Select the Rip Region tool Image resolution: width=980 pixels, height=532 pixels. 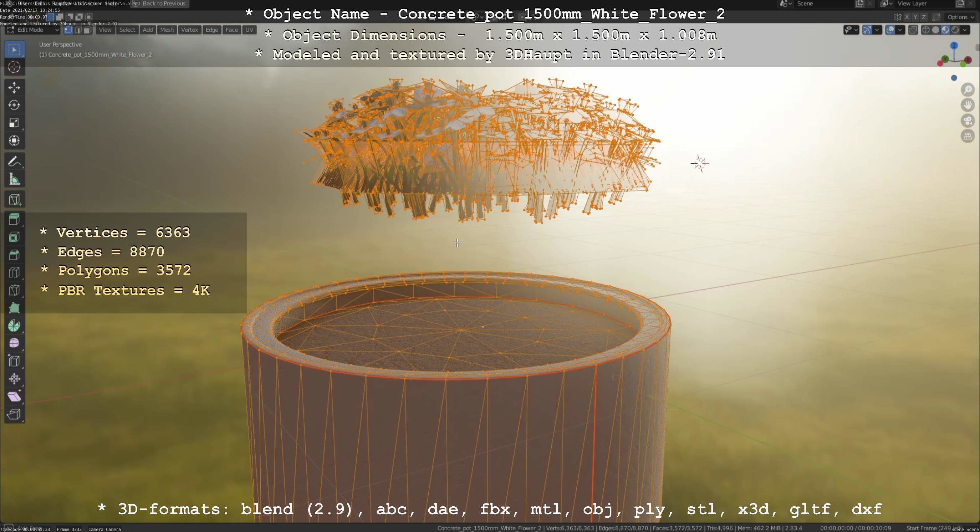pos(15,414)
